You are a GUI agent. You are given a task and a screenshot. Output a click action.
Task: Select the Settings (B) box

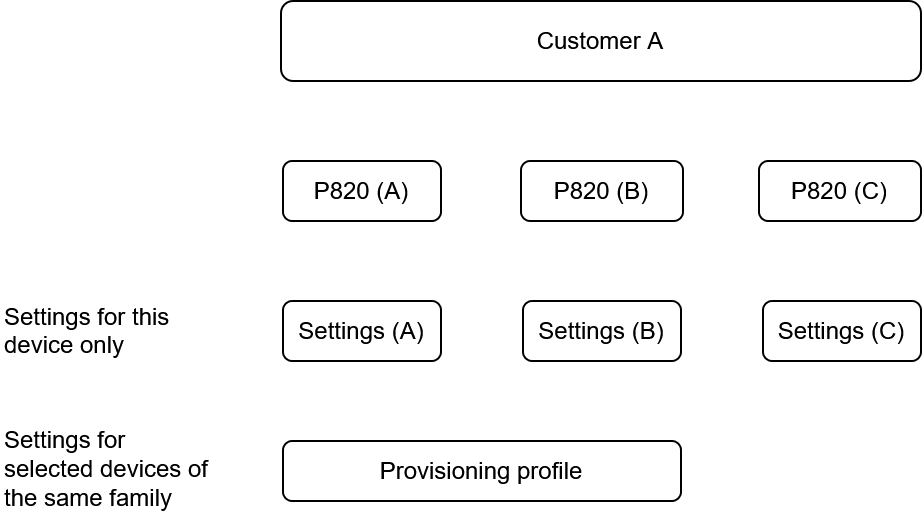[x=602, y=331]
